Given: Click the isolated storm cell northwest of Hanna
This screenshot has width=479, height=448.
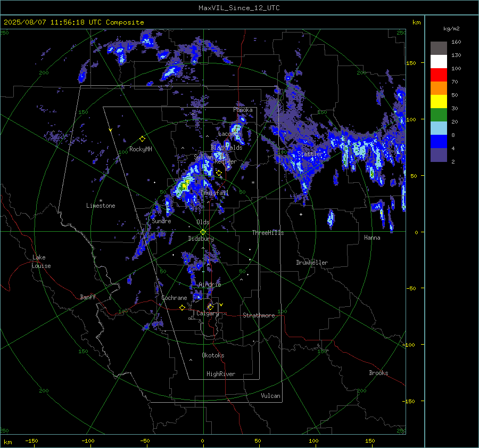Looking at the screenshot, I should point(331,218).
